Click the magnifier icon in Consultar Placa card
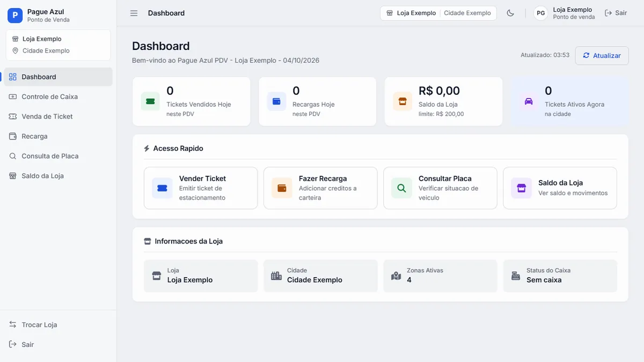The height and width of the screenshot is (362, 644). pyautogui.click(x=401, y=188)
